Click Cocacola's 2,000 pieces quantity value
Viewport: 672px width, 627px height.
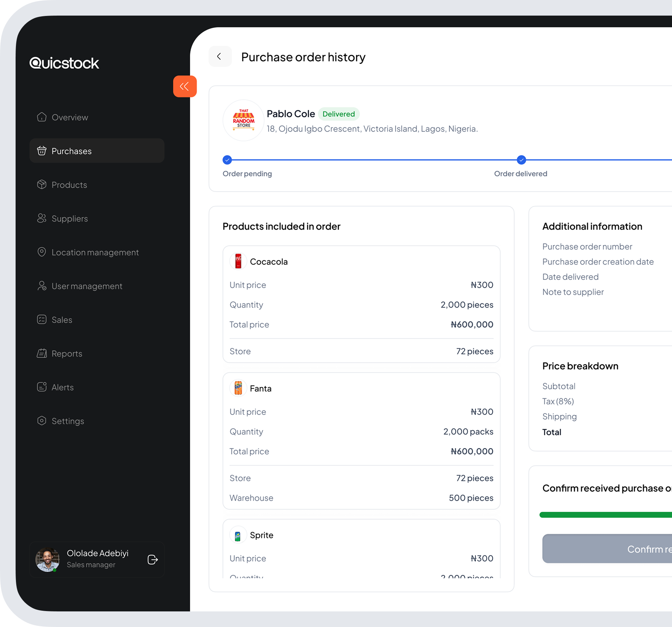[467, 305]
